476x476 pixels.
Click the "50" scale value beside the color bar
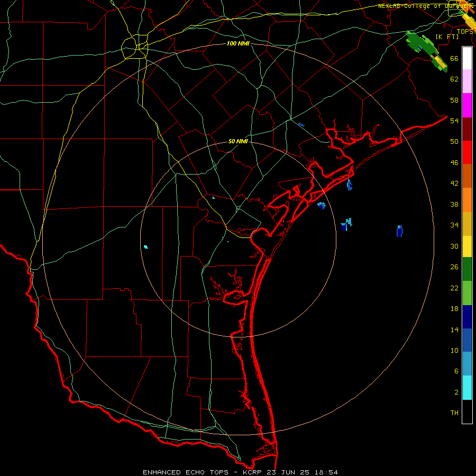point(454,142)
